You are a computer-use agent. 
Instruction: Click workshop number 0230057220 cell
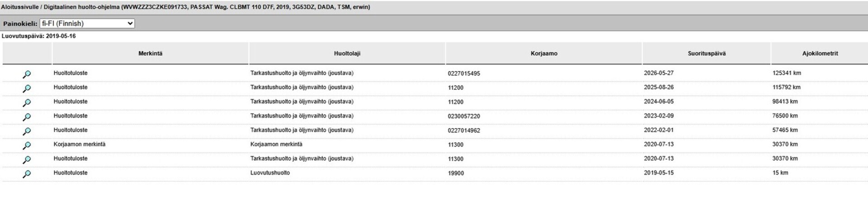[x=464, y=116]
